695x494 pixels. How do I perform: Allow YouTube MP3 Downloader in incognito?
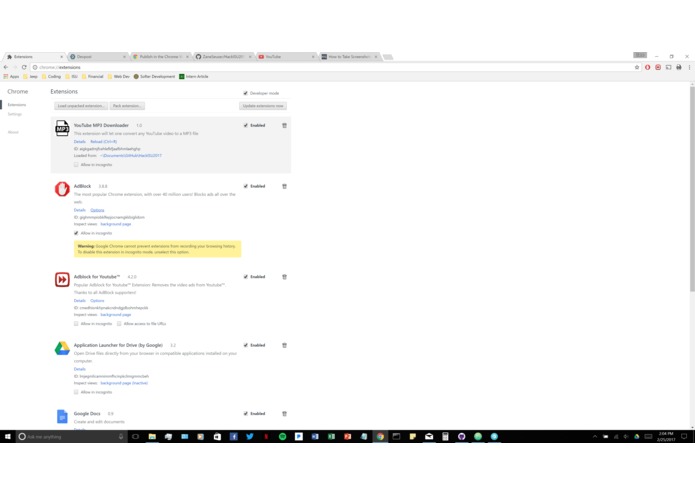76,165
